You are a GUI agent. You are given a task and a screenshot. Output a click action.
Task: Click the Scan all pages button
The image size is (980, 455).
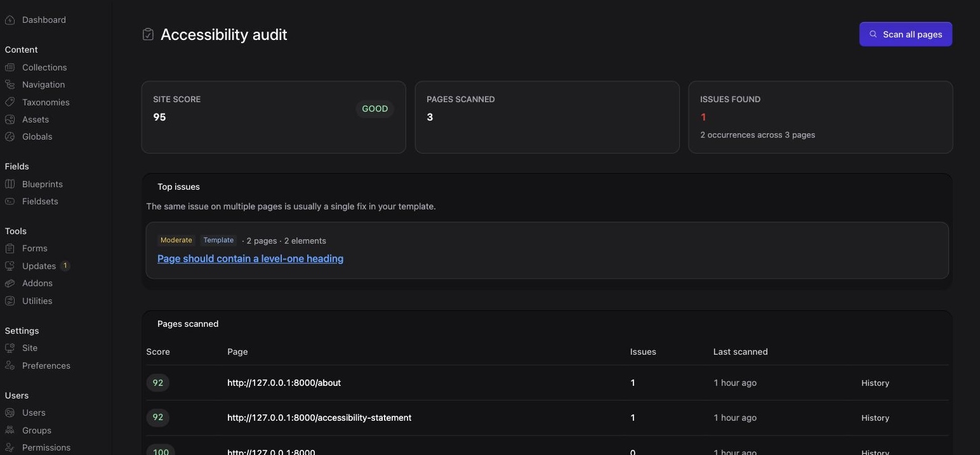click(x=906, y=34)
